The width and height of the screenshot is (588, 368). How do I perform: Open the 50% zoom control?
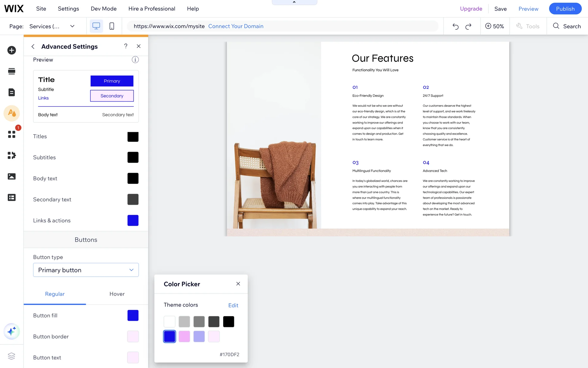coord(495,26)
